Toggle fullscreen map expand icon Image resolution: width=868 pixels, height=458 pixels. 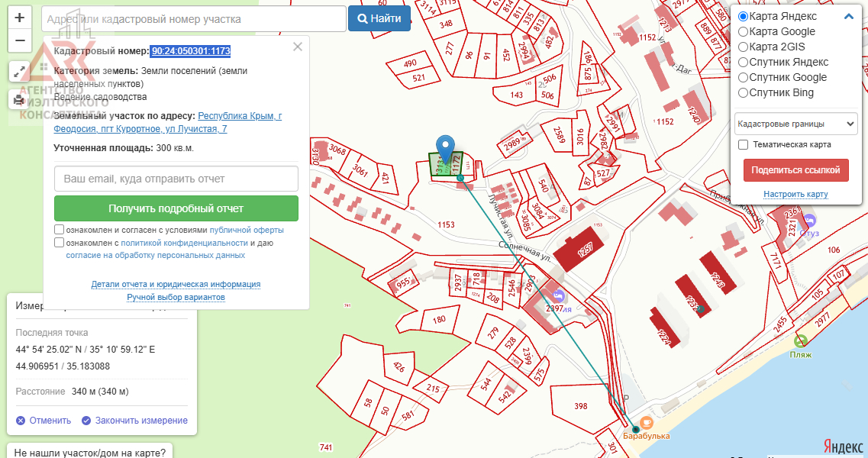coord(19,72)
